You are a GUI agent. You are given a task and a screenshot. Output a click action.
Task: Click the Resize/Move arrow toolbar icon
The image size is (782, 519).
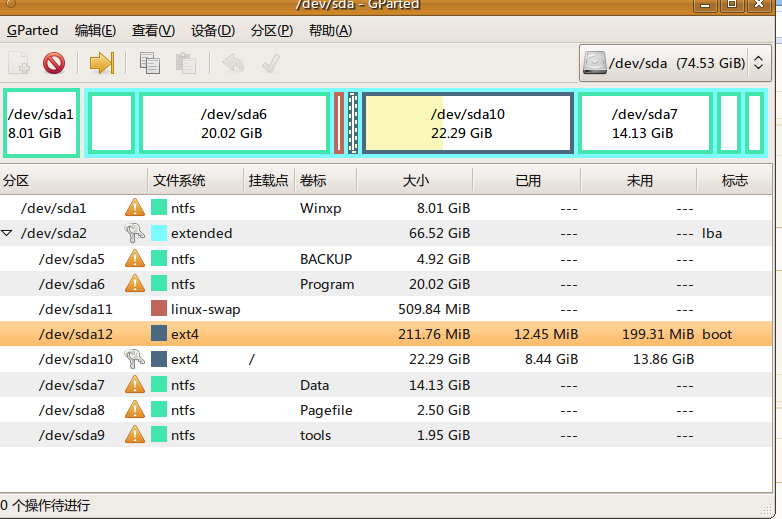pos(102,63)
